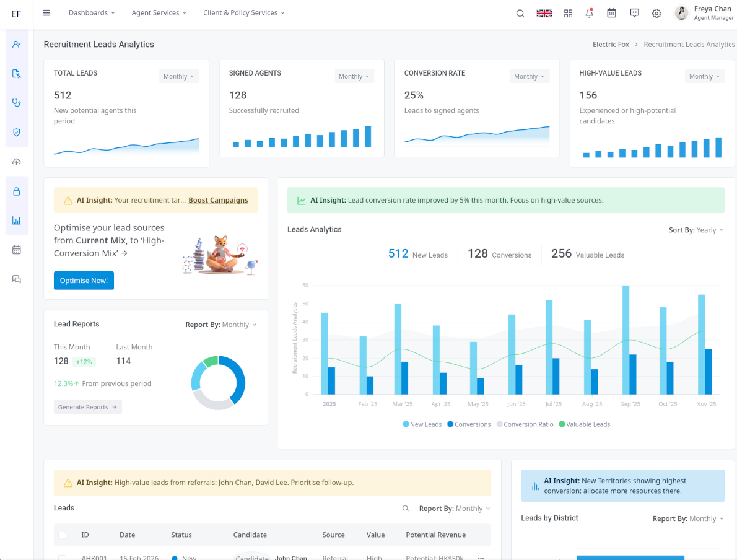The width and height of the screenshot is (737, 560).
Task: Sort Leads table by Date column
Action: click(128, 535)
